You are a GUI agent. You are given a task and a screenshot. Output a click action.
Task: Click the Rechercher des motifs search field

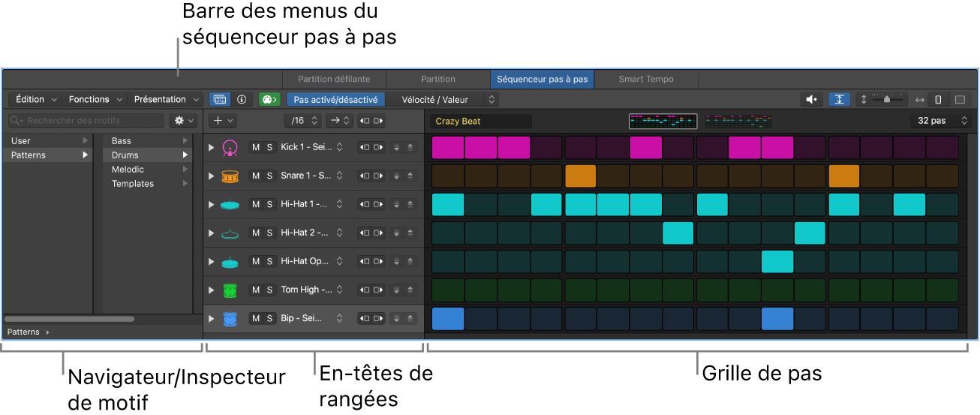tap(85, 120)
